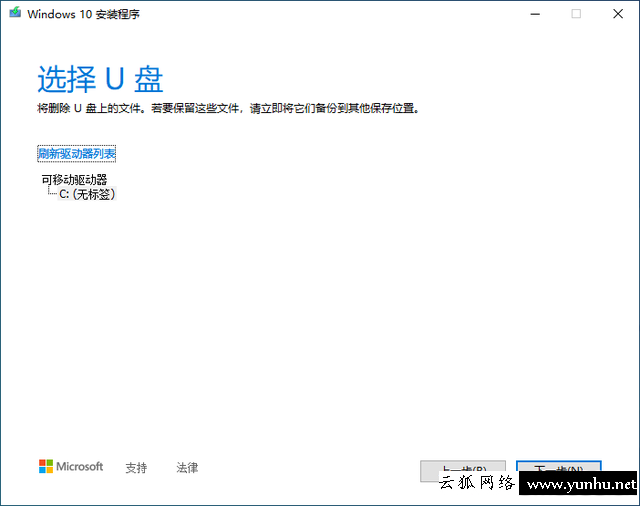Open the 法律 link
The height and width of the screenshot is (506, 640).
point(187,468)
